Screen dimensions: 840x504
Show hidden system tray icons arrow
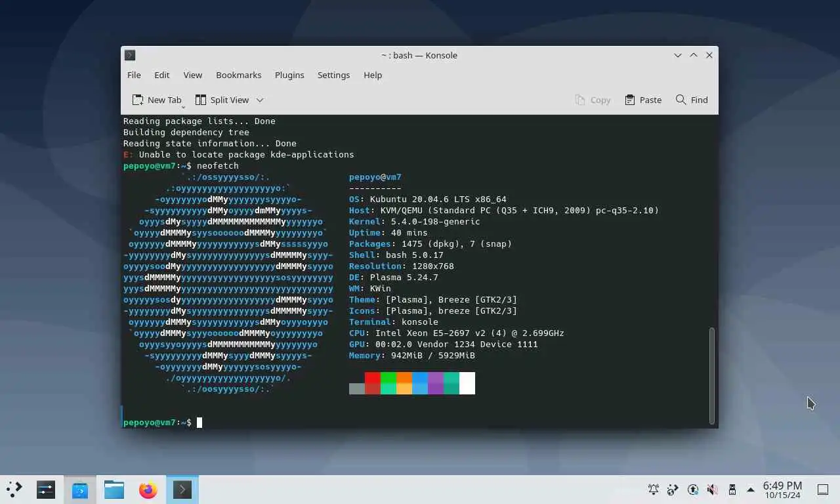click(x=751, y=490)
